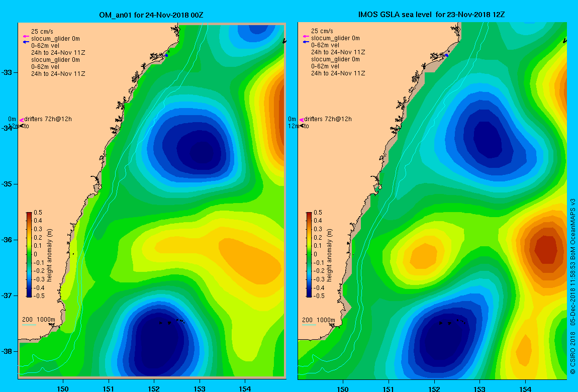Click '200 1000m' depth contour label on left map
Viewport: 578px width, 392px height.
click(x=39, y=320)
